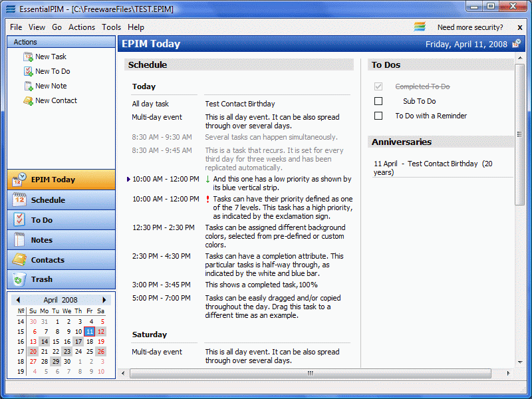Switch to the To Do module

tap(61, 220)
